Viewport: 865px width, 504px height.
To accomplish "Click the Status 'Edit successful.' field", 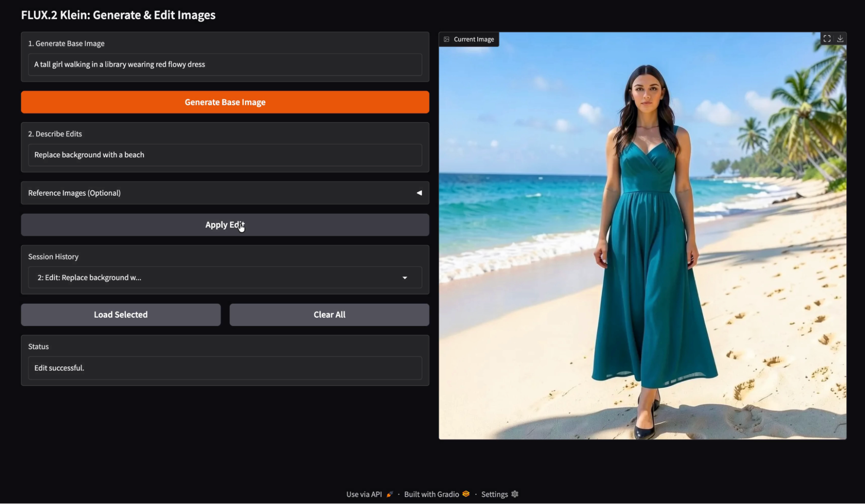I will click(x=225, y=368).
